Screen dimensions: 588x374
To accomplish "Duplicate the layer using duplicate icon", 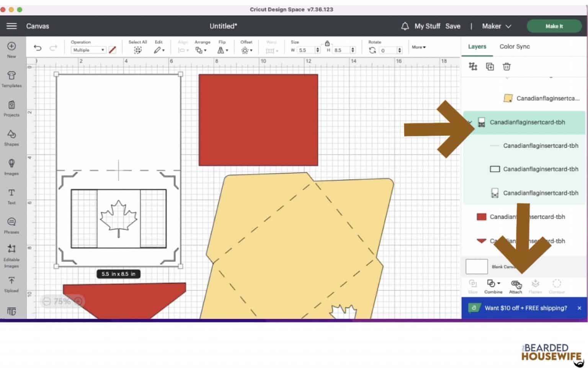I will click(x=490, y=67).
